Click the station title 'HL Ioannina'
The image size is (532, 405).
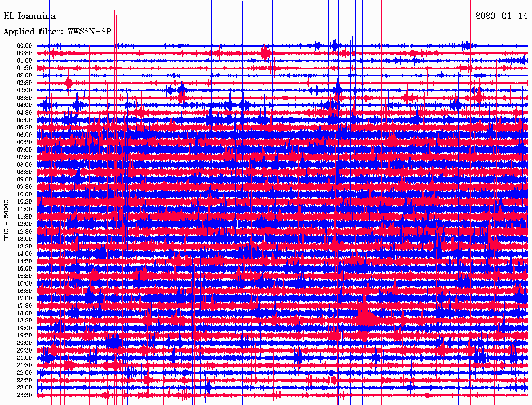[x=29, y=16]
